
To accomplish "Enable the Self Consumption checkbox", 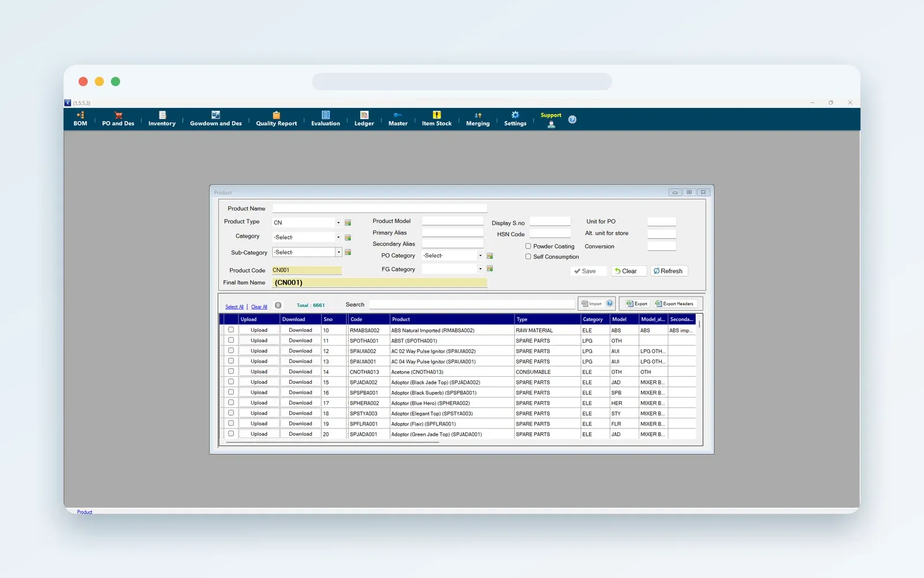I will click(528, 257).
